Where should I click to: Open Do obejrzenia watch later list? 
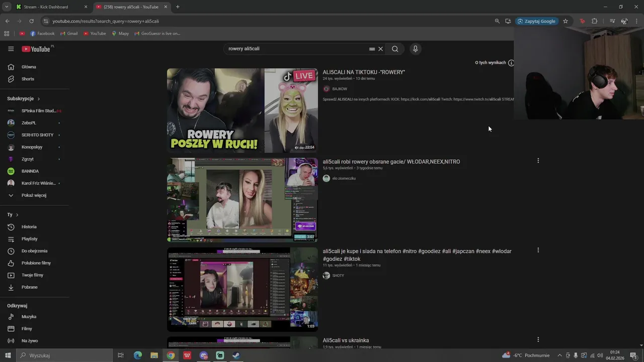tap(34, 251)
